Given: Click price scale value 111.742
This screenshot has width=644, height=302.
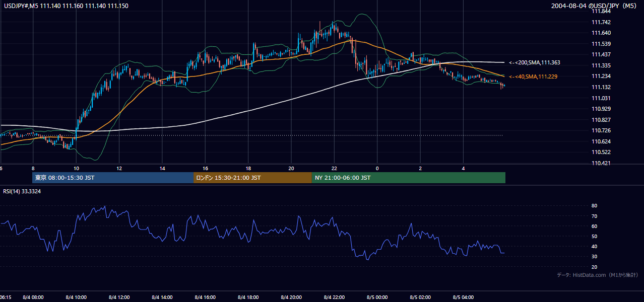Looking at the screenshot, I should [601, 22].
